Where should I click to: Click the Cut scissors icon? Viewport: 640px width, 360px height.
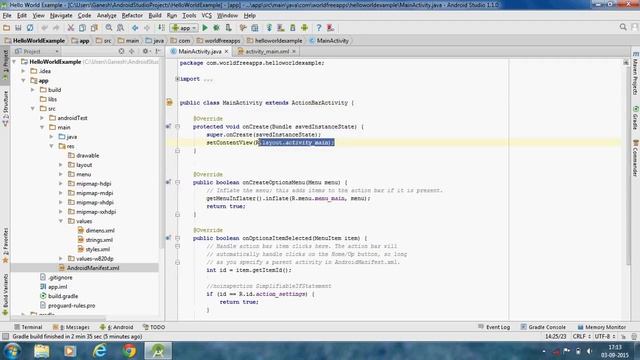[71, 28]
